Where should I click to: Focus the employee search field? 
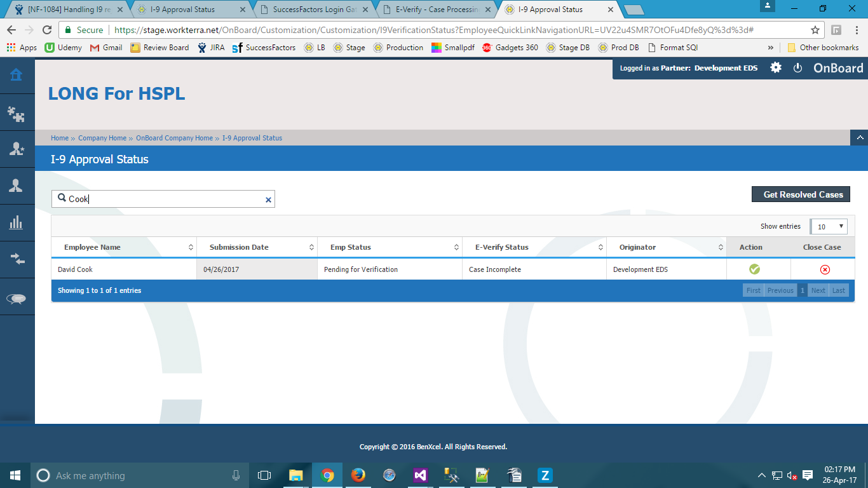163,199
